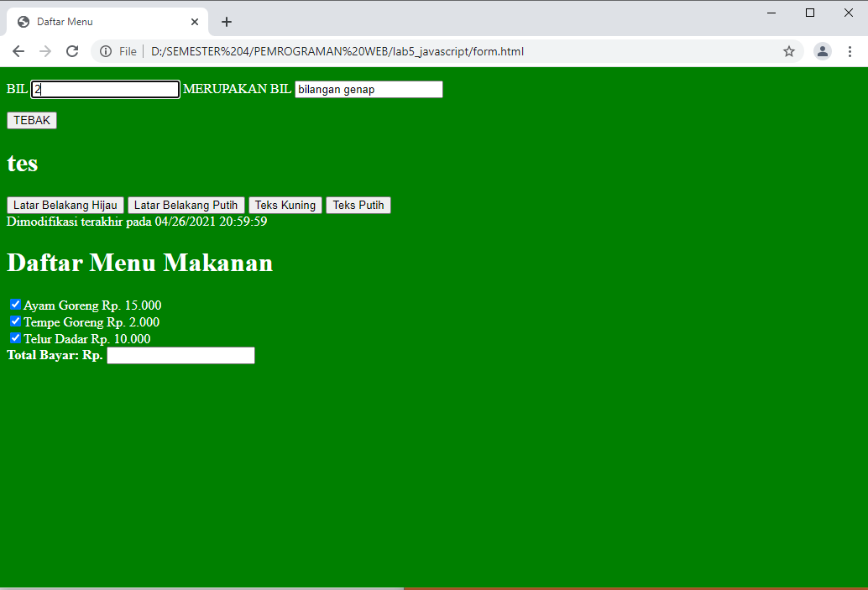Click the Latar Belakang Hijau button

[65, 205]
